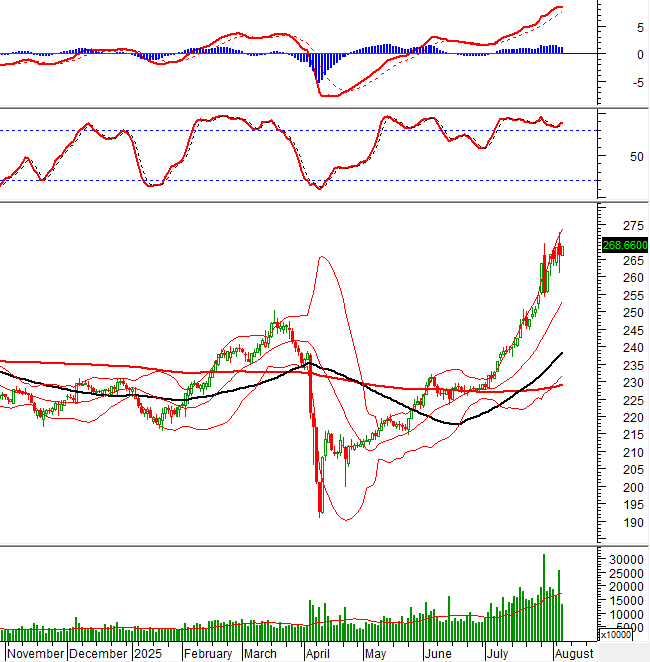This screenshot has height=662, width=650.
Task: Click the 190 value on the price axis
Action: point(634,523)
